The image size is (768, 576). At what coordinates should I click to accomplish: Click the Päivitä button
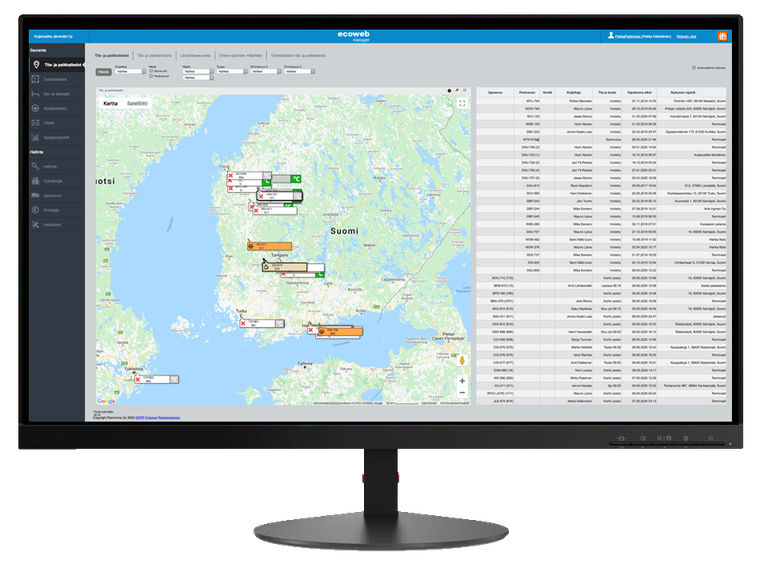tap(103, 72)
